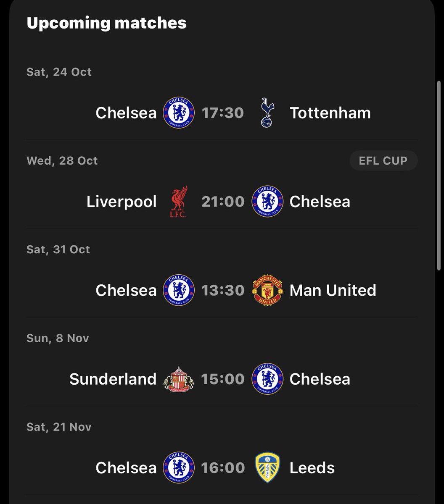Viewport: 444px width, 504px height.
Task: Tap Chelsea crest in Man United fixture
Action: click(x=179, y=290)
